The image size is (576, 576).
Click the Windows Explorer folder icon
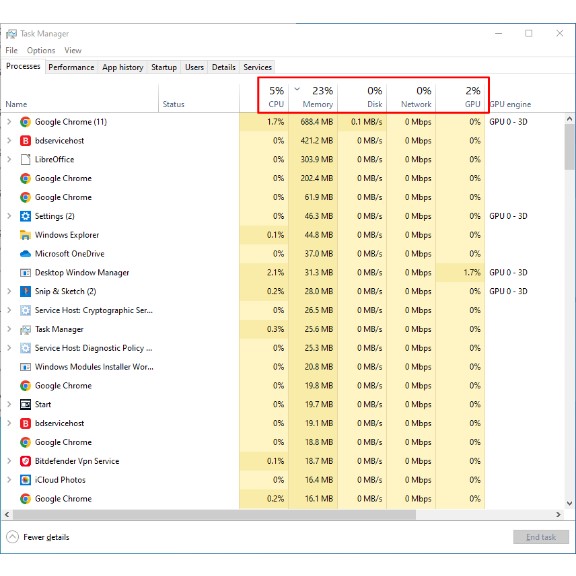(25, 235)
